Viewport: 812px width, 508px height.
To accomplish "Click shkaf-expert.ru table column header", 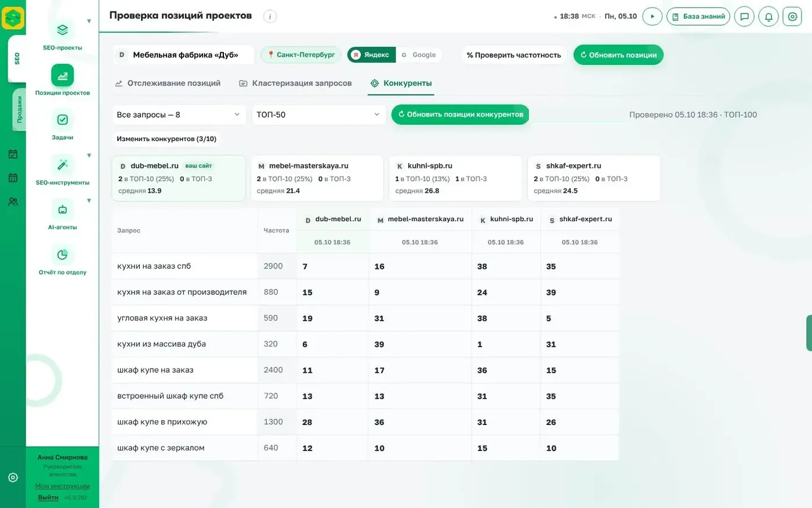I will 580,219.
